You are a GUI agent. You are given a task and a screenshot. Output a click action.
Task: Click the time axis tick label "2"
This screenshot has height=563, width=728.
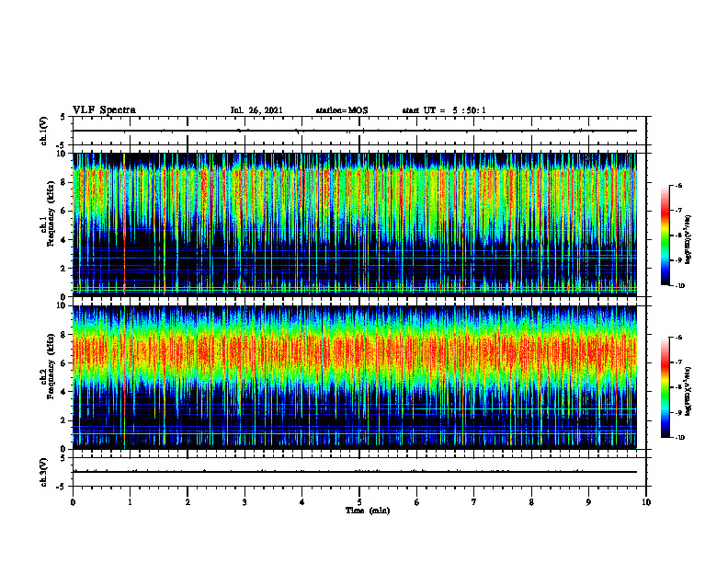(x=188, y=502)
